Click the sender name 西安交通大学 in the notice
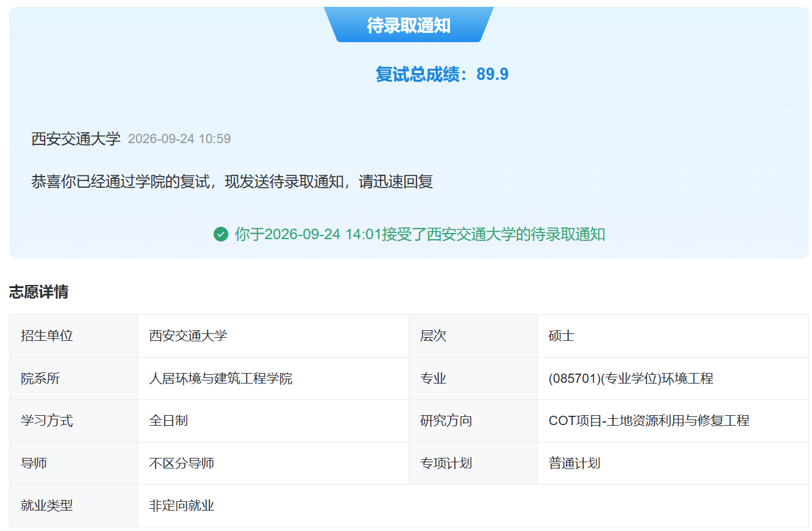Image resolution: width=812 pixels, height=531 pixels. click(76, 139)
